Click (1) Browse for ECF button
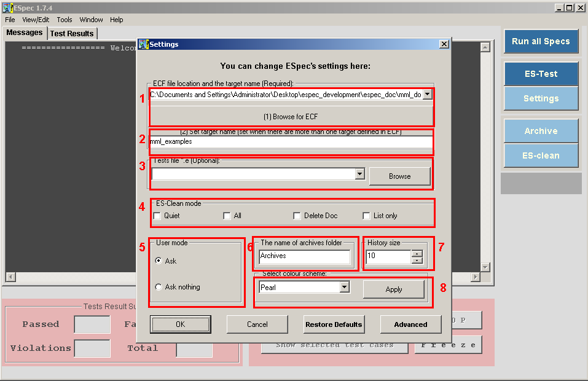Screen dimensions: 588x381 point(291,117)
